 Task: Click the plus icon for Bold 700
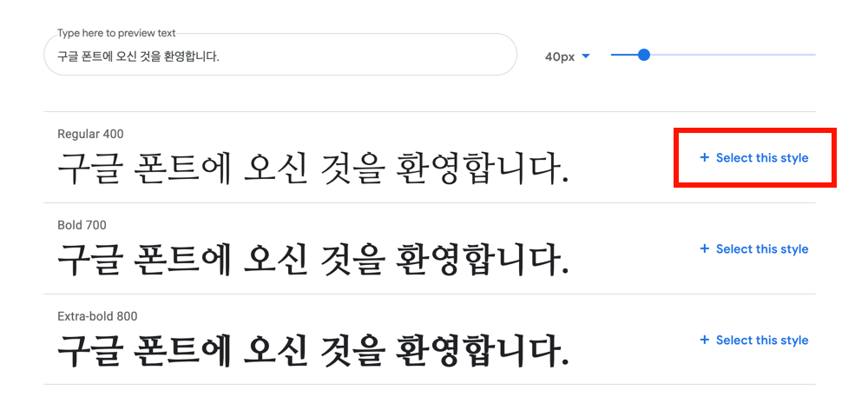point(704,249)
